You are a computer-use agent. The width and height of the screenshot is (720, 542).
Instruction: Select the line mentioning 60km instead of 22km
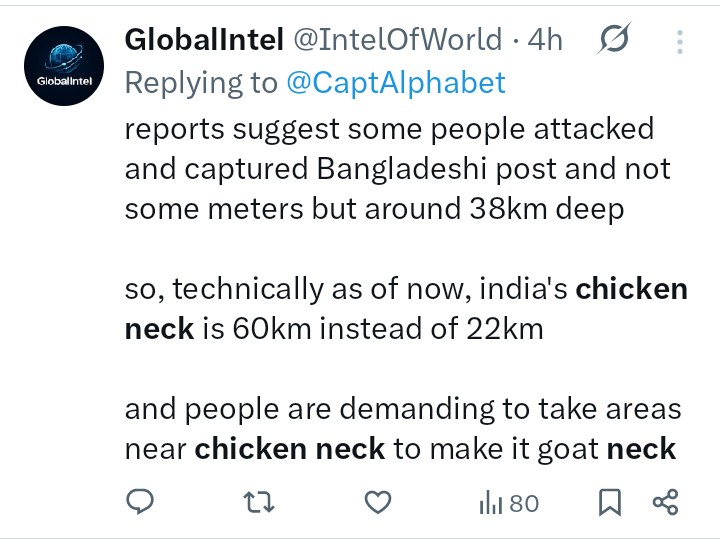point(334,329)
